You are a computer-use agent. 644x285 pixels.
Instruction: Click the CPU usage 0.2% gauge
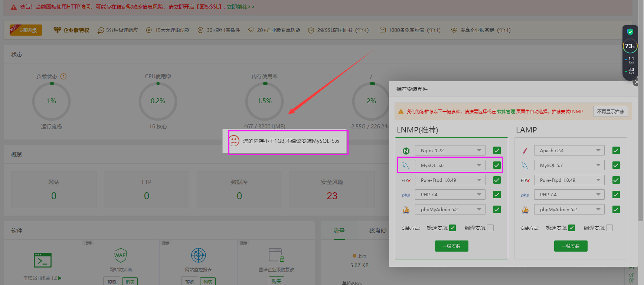[158, 101]
